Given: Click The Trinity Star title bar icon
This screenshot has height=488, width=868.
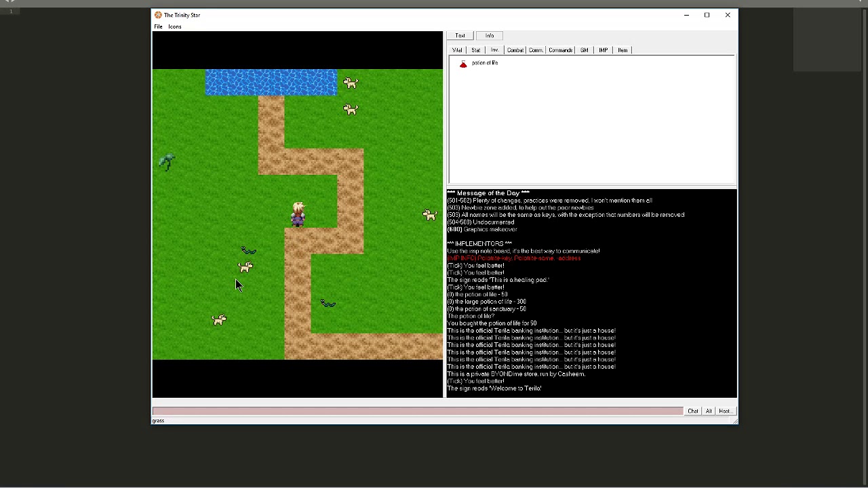Looking at the screenshot, I should 158,15.
